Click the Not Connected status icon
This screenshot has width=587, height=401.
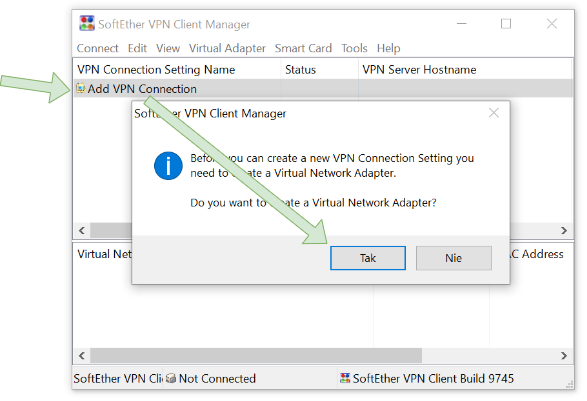pos(171,378)
